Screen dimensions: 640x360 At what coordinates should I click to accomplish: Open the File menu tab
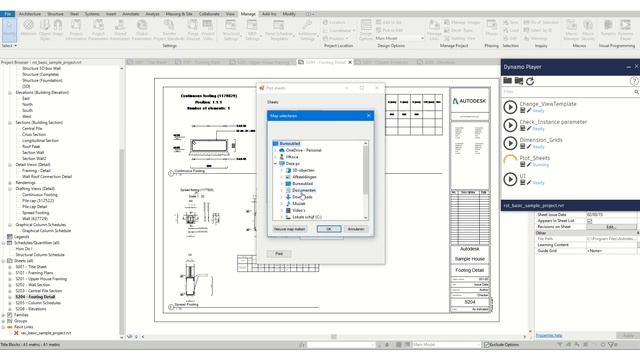pos(8,14)
